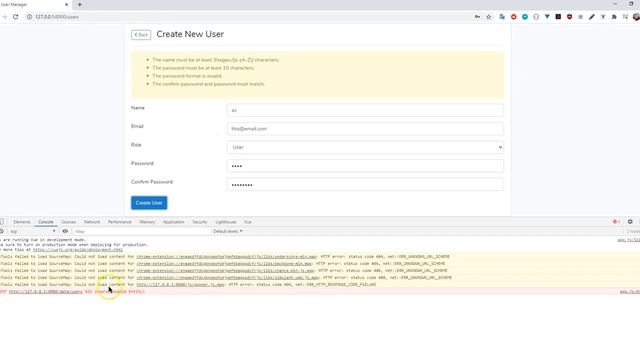Viewport: 640px width, 360px height.
Task: Open the Extensions puzzle-piece menu
Action: [x=614, y=17]
